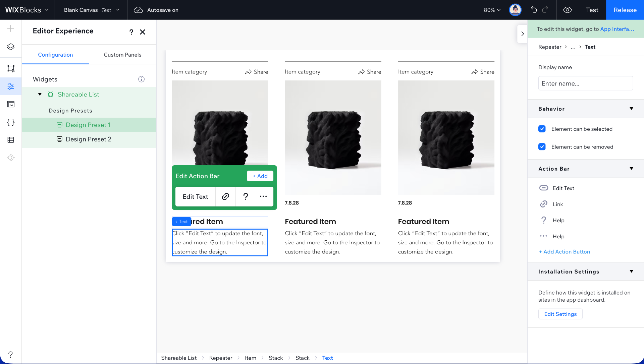Click Text in the bottom breadcrumb
Viewport: 644px width, 364px height.
327,358
